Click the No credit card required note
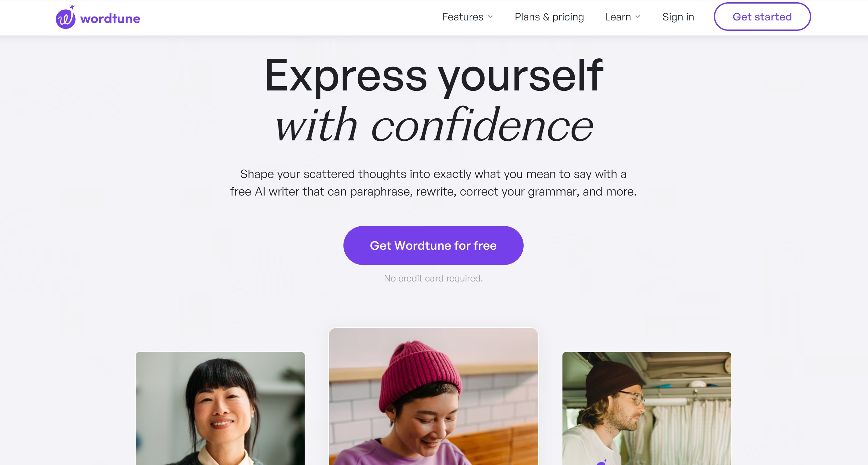 click(x=433, y=279)
